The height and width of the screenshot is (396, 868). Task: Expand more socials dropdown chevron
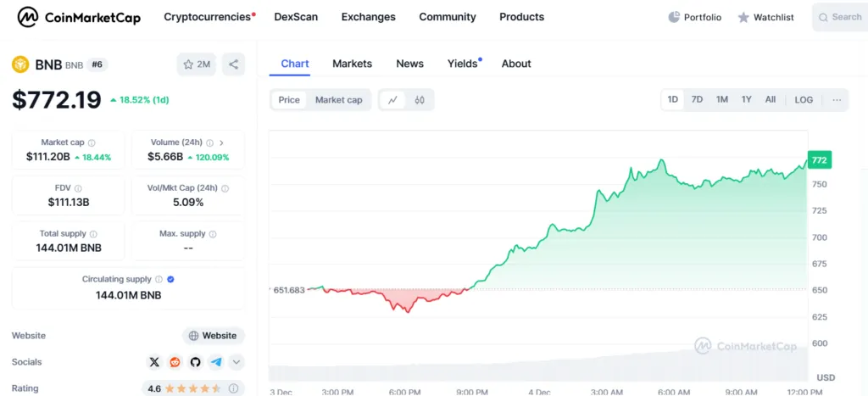coord(236,362)
